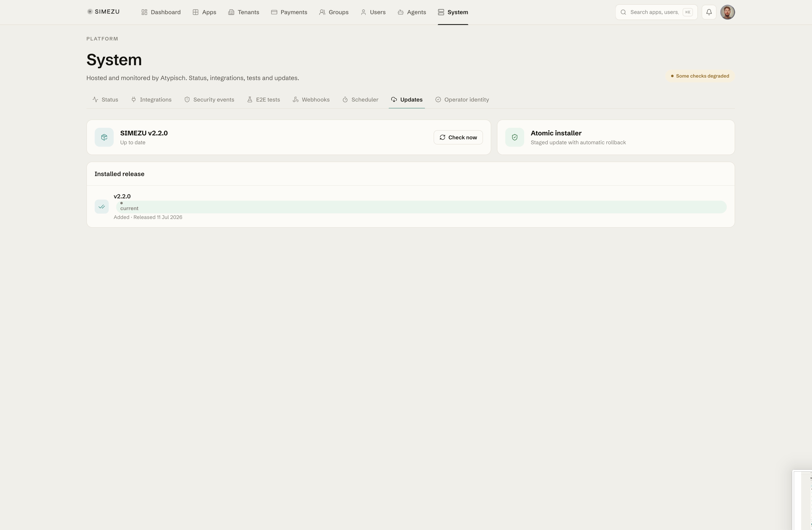Click the PLATFORM breadcrumb label

(x=102, y=39)
